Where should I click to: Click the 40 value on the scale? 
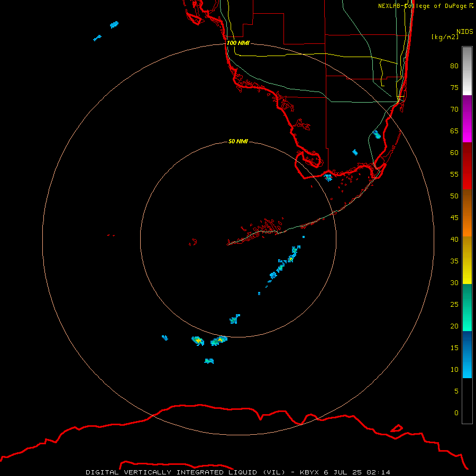tap(454, 239)
